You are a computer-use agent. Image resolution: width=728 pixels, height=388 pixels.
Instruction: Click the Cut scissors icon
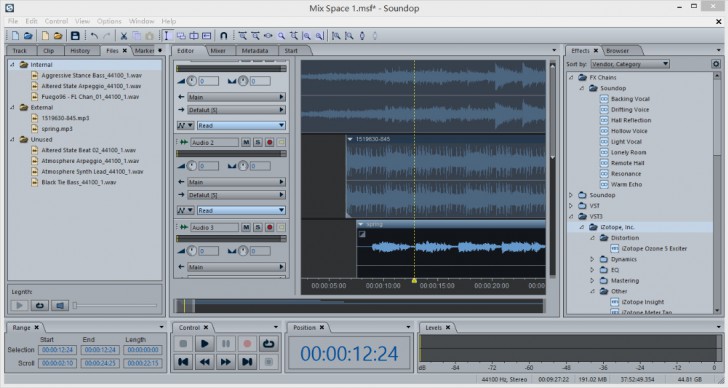pyautogui.click(x=124, y=36)
